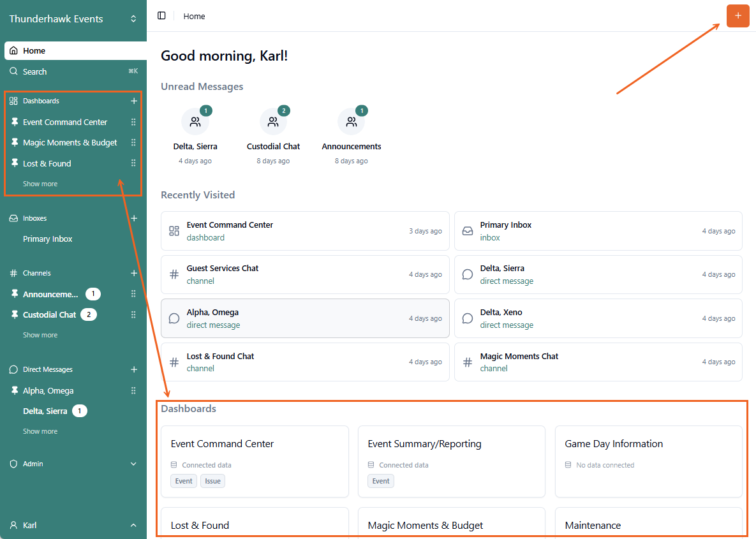Open Delta, Sierra unread messages avatar
This screenshot has width=756, height=539.
(195, 122)
